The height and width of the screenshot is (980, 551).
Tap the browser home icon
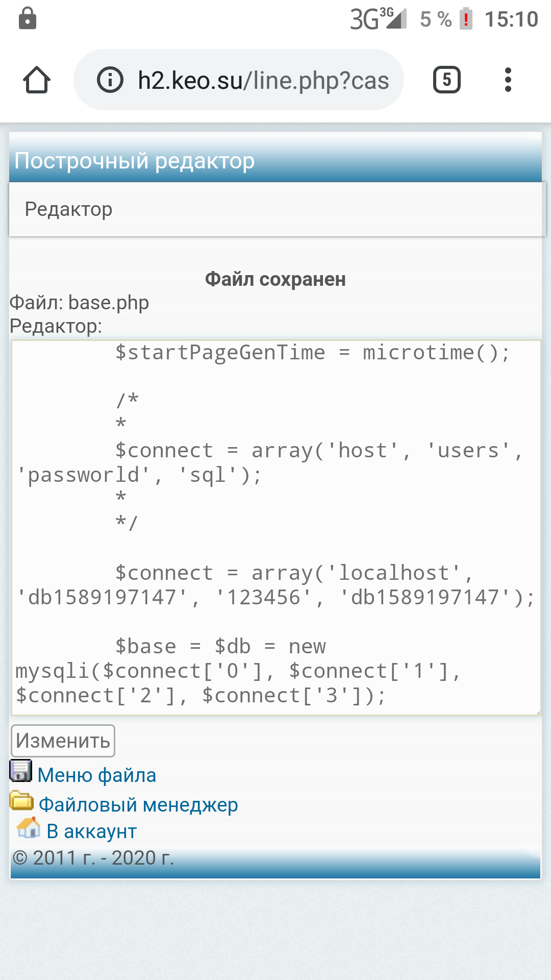37,80
